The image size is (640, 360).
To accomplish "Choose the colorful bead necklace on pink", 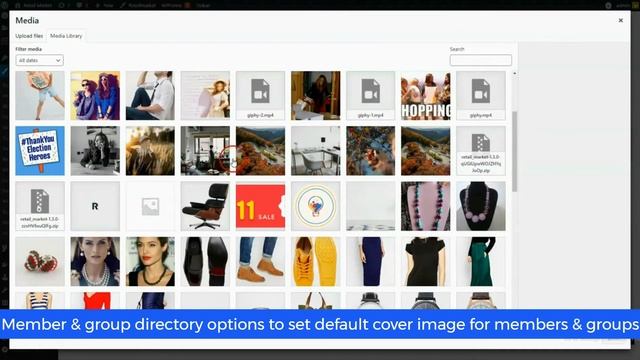I will pyautogui.click(x=426, y=206).
